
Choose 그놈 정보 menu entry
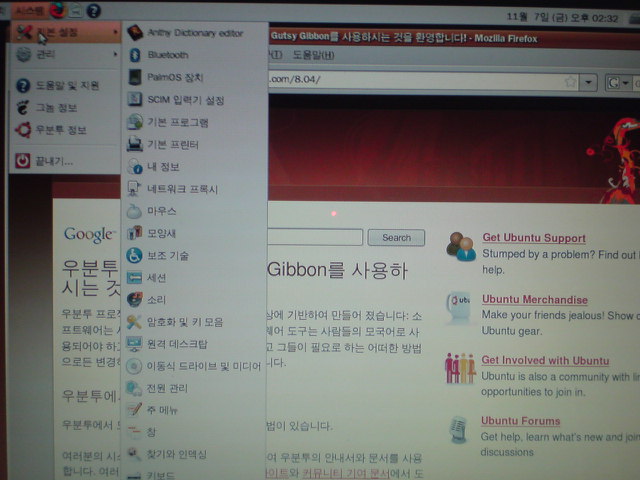65,108
